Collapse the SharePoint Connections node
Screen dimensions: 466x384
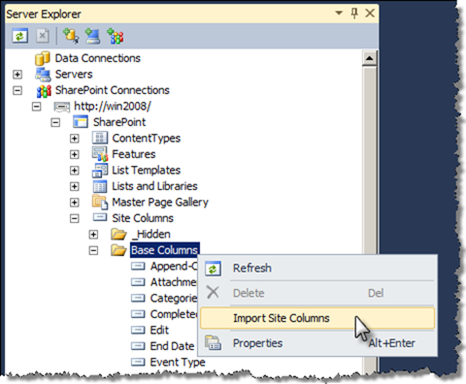17,90
